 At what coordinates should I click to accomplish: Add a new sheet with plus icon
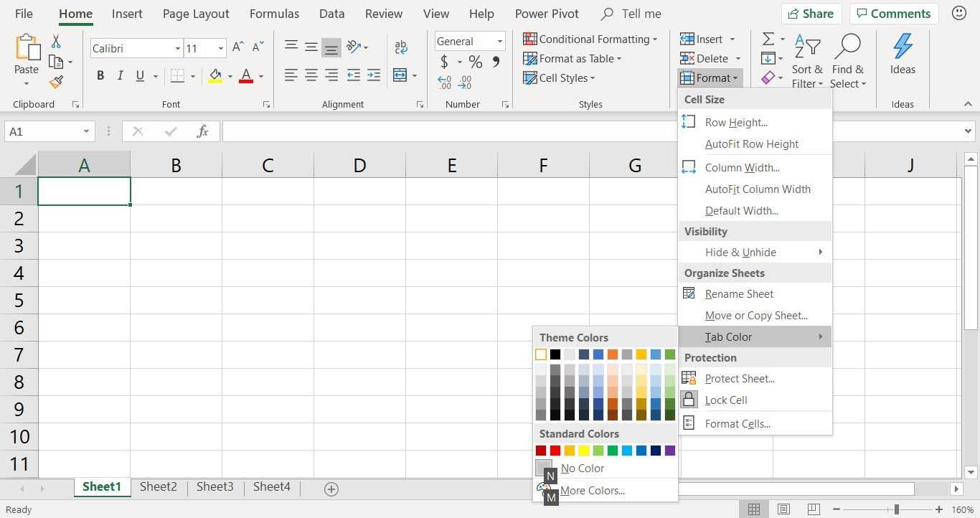pos(331,489)
